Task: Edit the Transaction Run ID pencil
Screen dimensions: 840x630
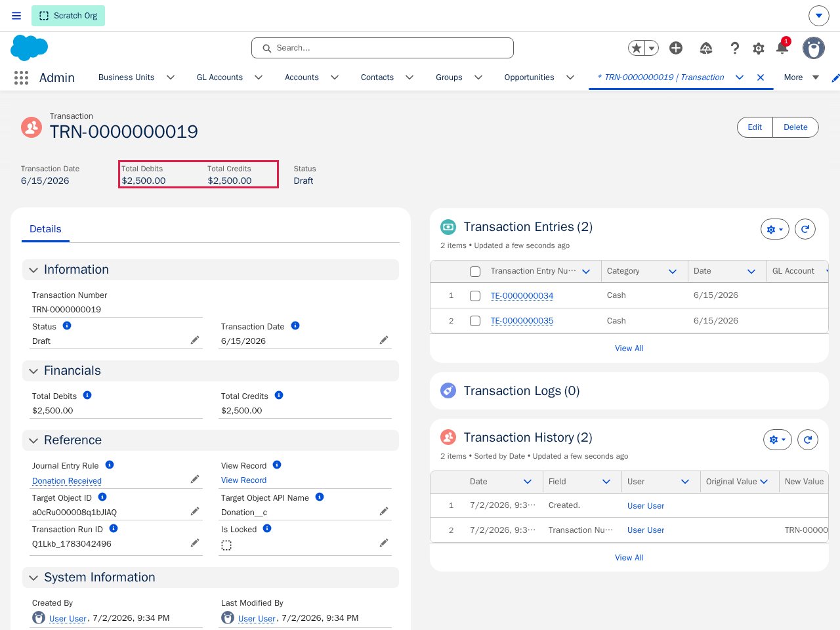Action: click(x=195, y=543)
